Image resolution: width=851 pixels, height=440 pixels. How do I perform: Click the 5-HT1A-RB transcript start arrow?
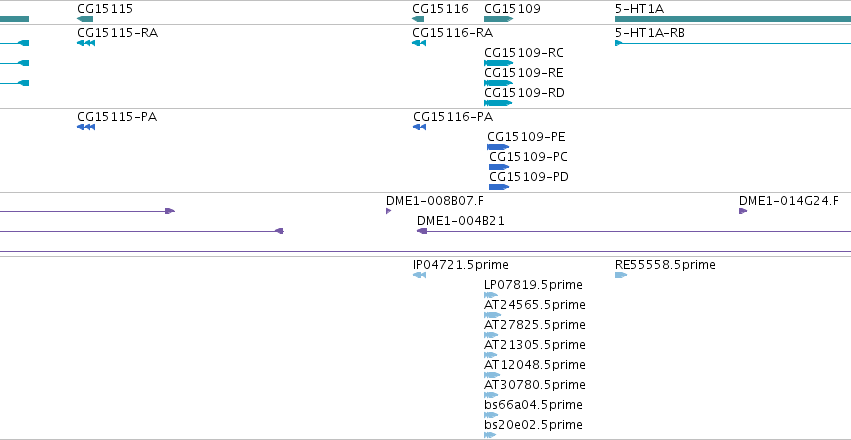coord(618,43)
